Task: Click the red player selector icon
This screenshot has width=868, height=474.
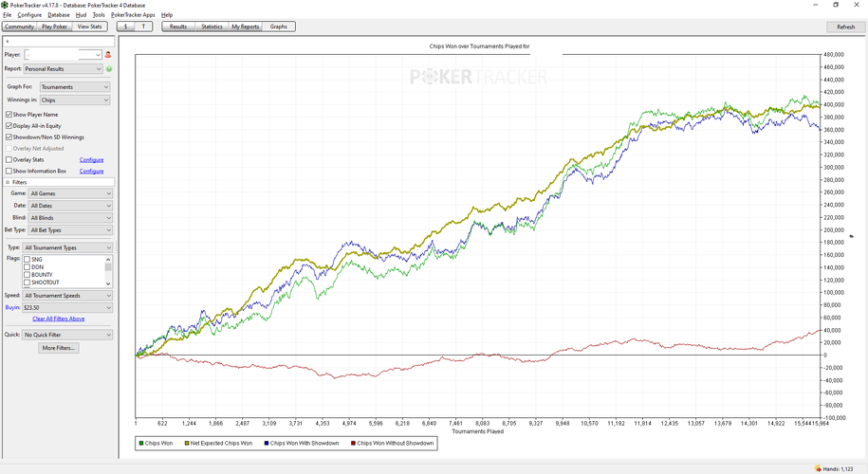Action: click(x=108, y=55)
